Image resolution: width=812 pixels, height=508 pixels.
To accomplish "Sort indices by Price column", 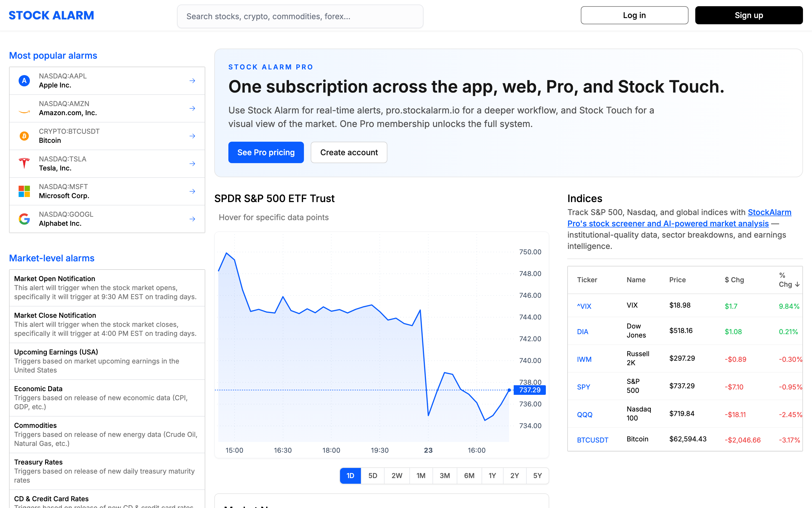I will 678,280.
